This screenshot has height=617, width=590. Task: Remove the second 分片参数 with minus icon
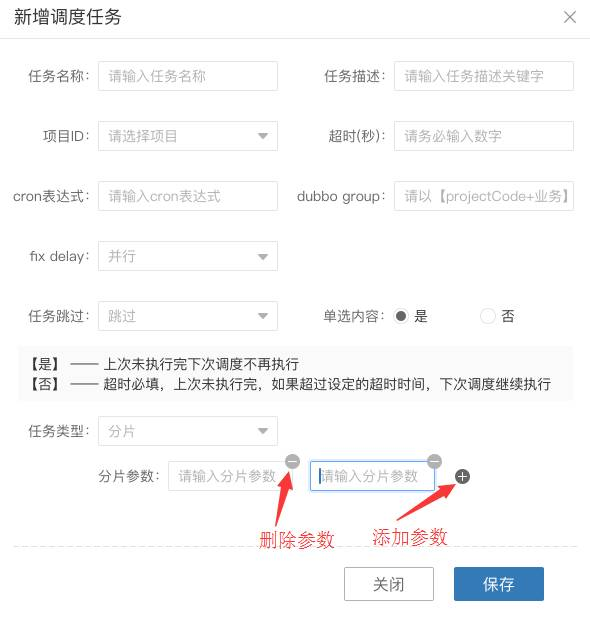click(435, 461)
